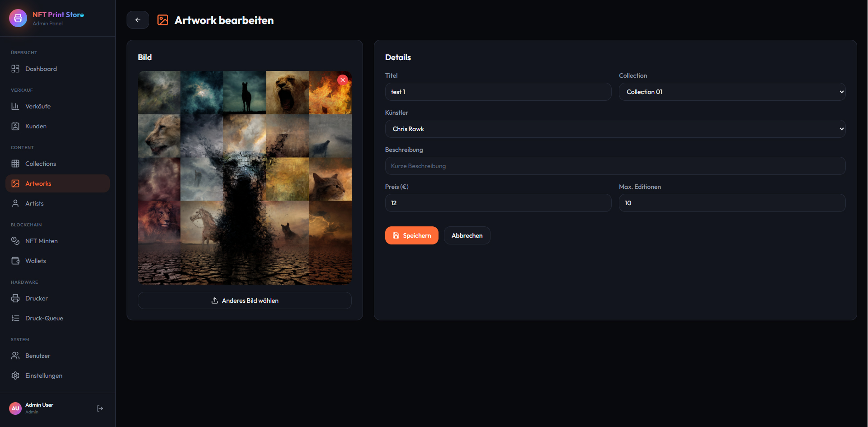
Task: Open the Verkäufe sales page
Action: 38,106
